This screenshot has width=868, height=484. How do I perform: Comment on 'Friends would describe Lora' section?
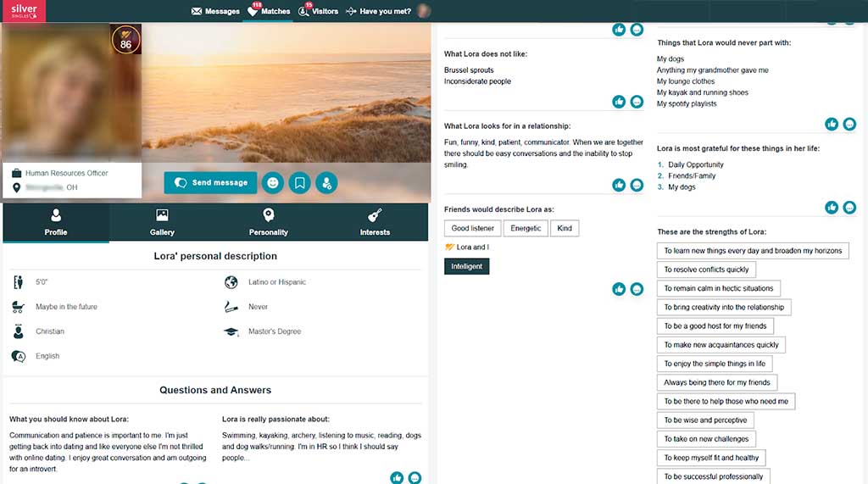click(637, 289)
